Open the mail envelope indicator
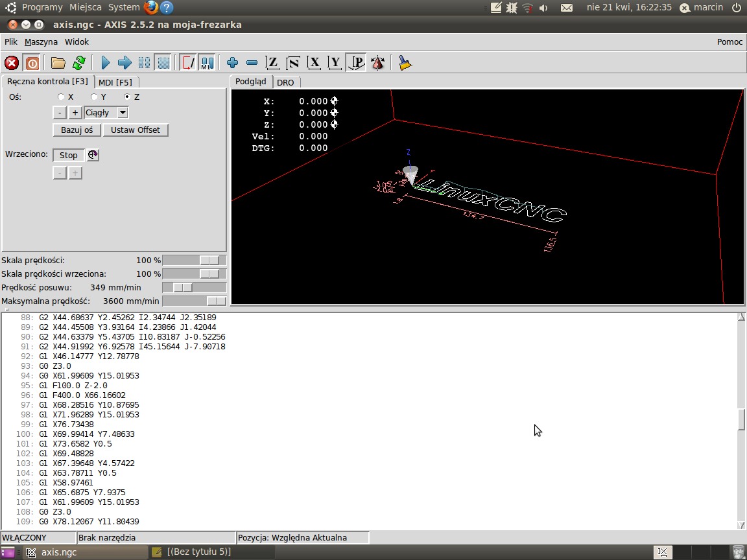This screenshot has height=560, width=747. click(x=567, y=8)
